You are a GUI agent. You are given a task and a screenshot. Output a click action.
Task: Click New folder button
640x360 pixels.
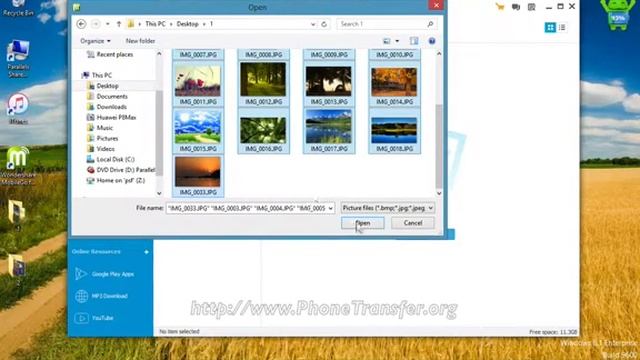(140, 41)
